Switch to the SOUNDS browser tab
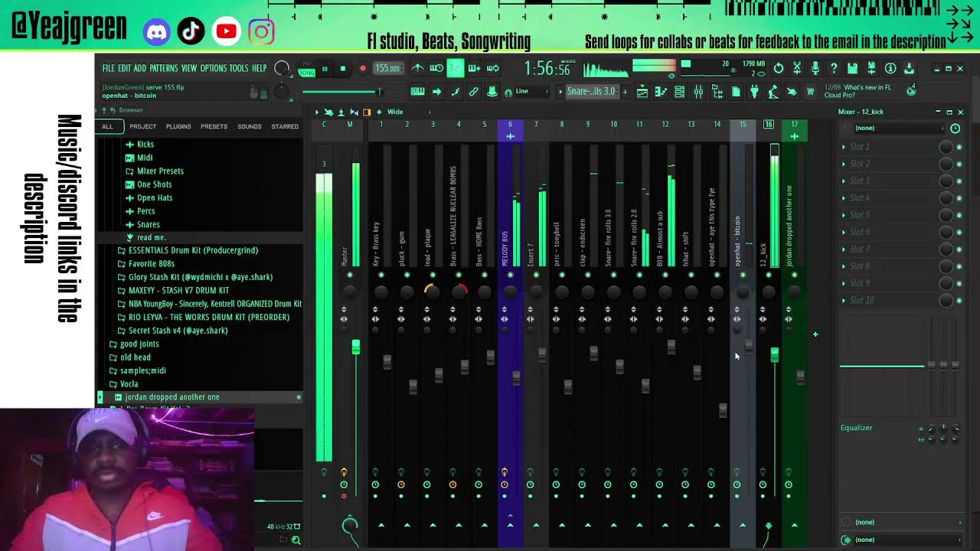980x551 pixels. (x=250, y=126)
